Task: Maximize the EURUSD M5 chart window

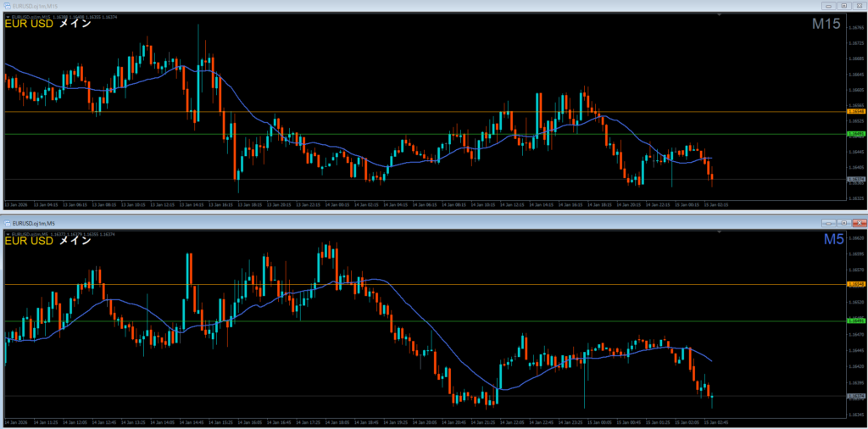Action: point(843,223)
